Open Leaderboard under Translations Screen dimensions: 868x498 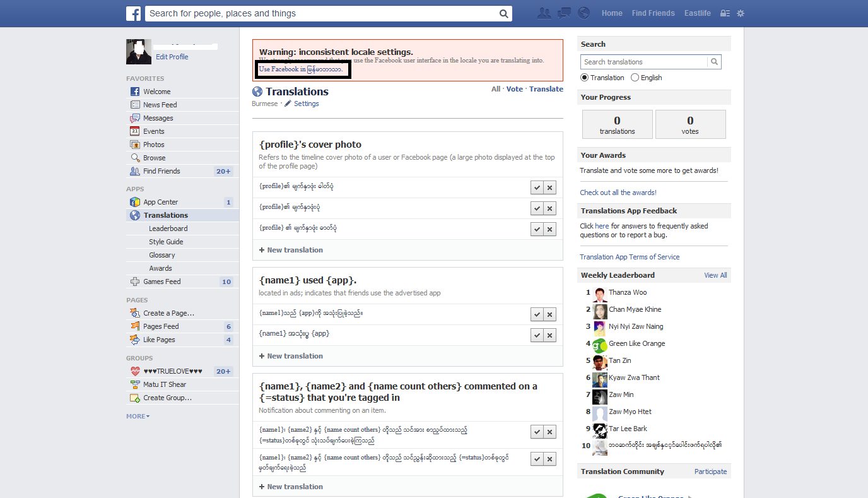point(168,228)
